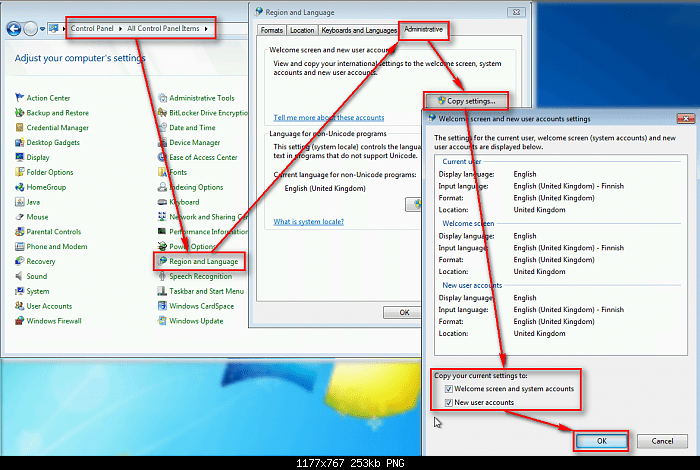Screen dimensions: 700x470
Task: Switch to Keyboards and Languages tab
Action: click(x=358, y=30)
